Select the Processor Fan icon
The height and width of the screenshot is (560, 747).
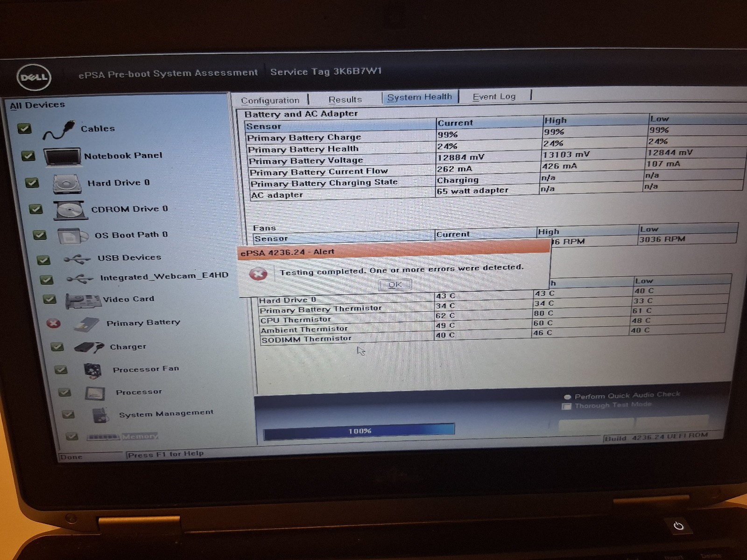[x=93, y=371]
